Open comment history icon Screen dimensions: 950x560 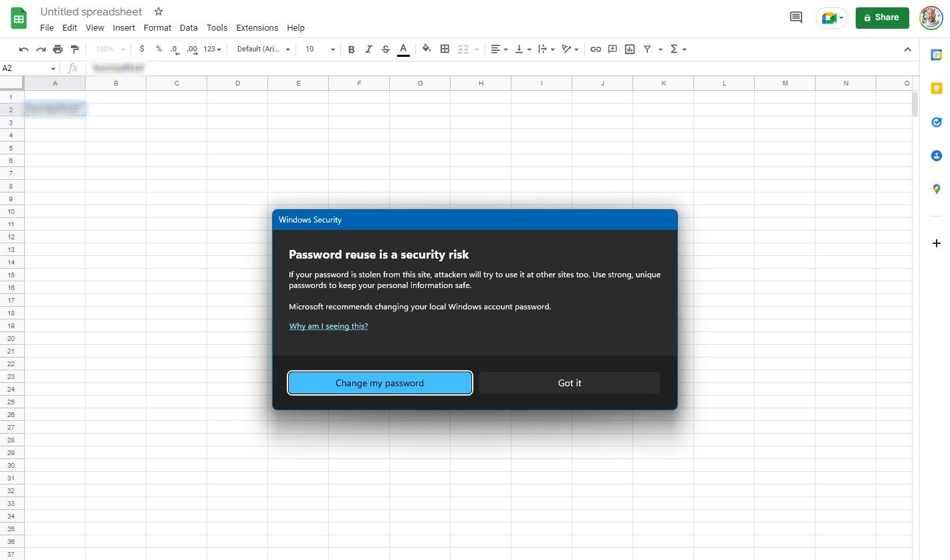click(796, 17)
